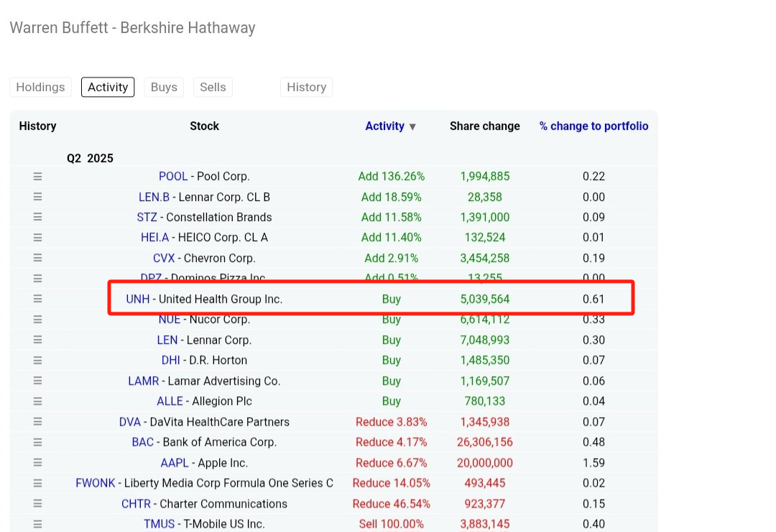The width and height of the screenshot is (776, 532).
Task: Open history icon for Lamar Advertising row
Action: point(37,381)
